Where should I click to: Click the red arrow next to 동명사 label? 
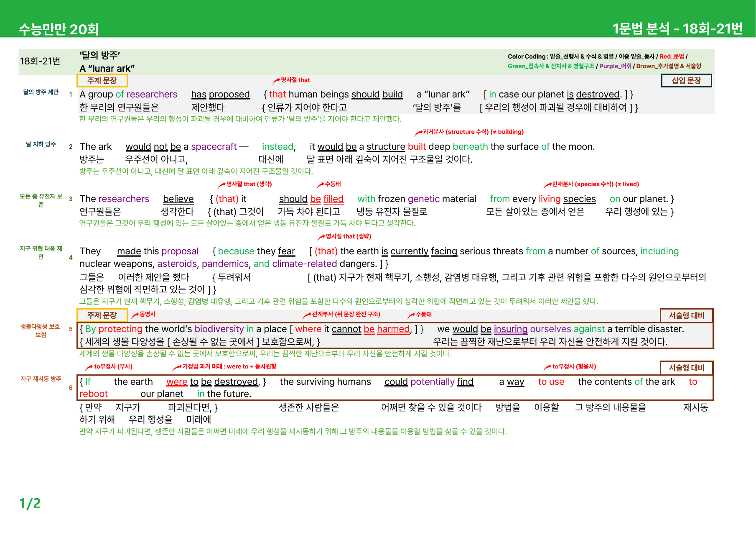(135, 315)
